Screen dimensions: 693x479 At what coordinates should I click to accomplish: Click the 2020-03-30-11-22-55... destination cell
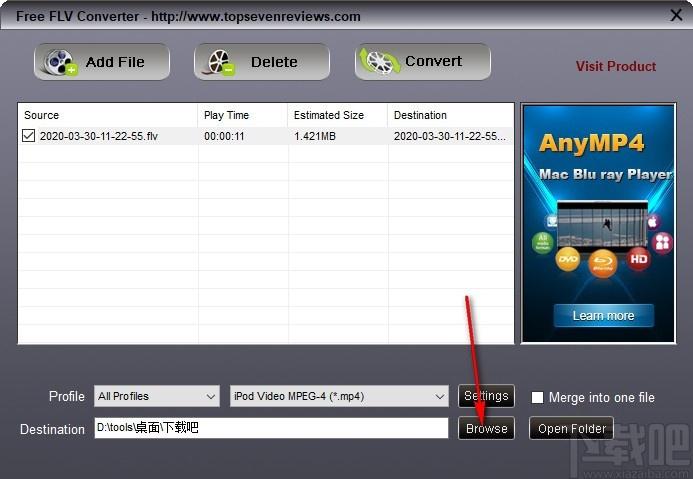450,136
